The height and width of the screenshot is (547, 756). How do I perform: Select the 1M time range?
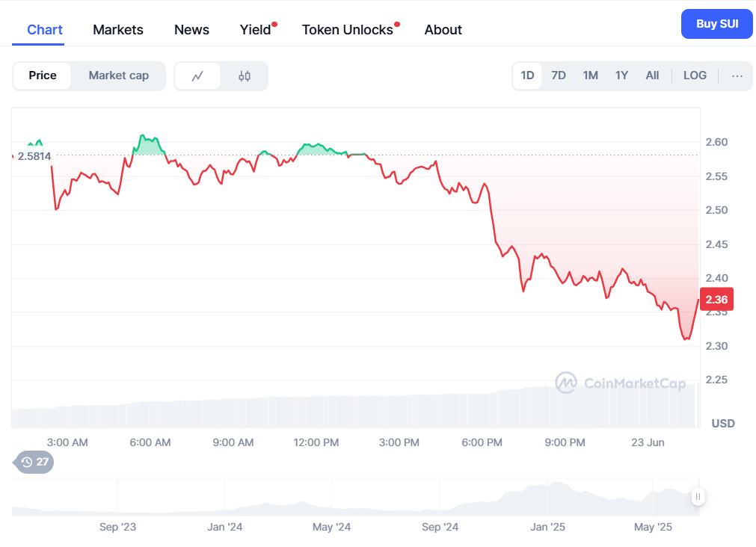[590, 75]
